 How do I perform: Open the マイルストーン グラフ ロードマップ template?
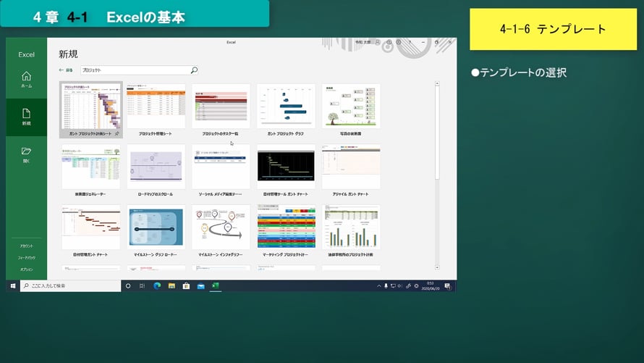[x=156, y=230]
